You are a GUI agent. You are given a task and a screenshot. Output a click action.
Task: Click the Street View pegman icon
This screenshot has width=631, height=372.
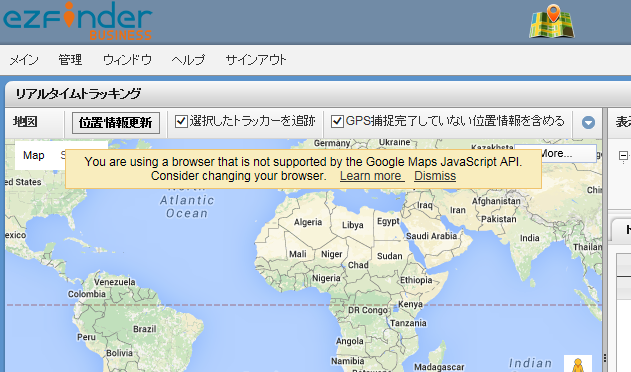coord(578,364)
